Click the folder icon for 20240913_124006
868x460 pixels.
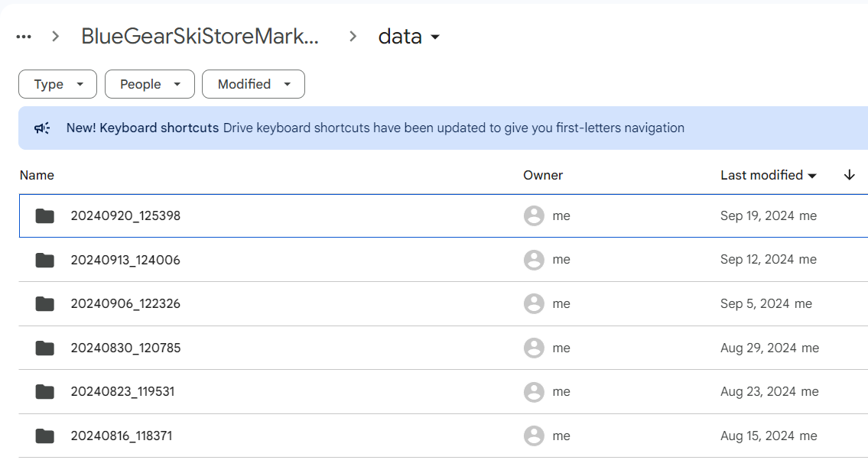[x=45, y=261]
